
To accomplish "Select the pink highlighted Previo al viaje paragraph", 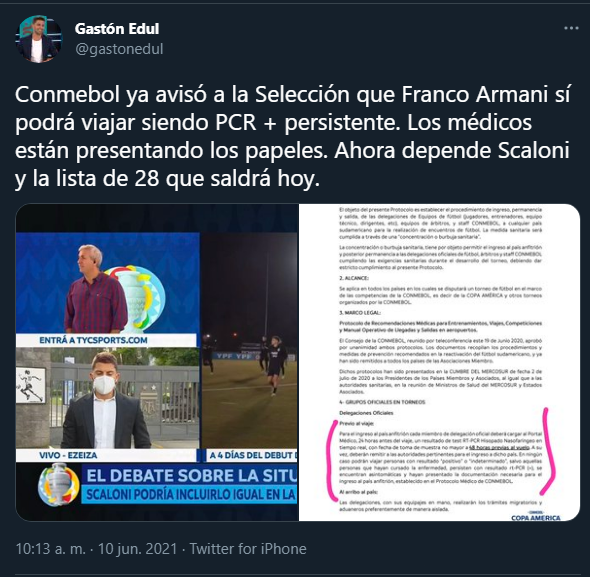I will 441,457.
